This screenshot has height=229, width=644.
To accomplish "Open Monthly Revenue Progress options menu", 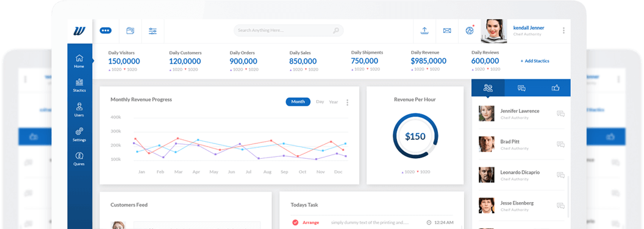I will tap(348, 103).
